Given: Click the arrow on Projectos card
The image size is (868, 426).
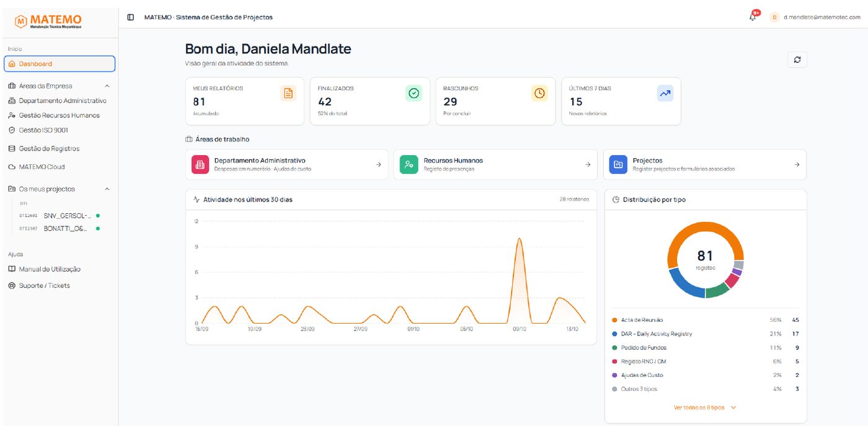Looking at the screenshot, I should click(797, 164).
